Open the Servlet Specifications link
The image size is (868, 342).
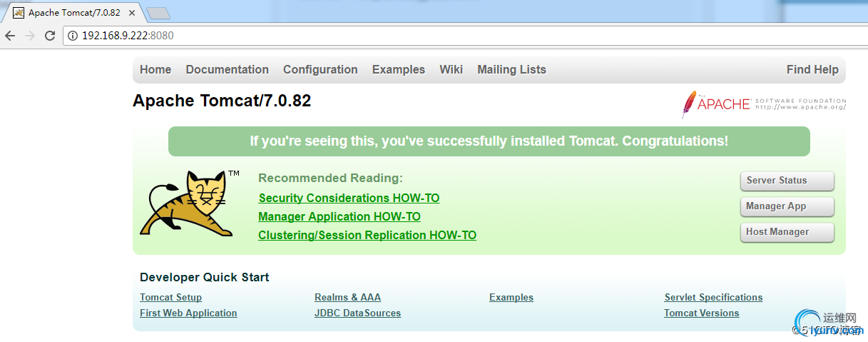coord(713,297)
